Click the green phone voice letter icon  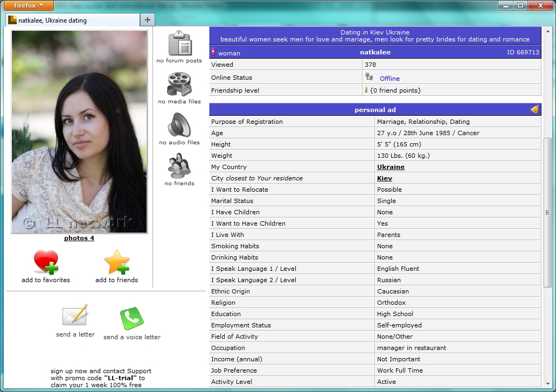point(131,318)
